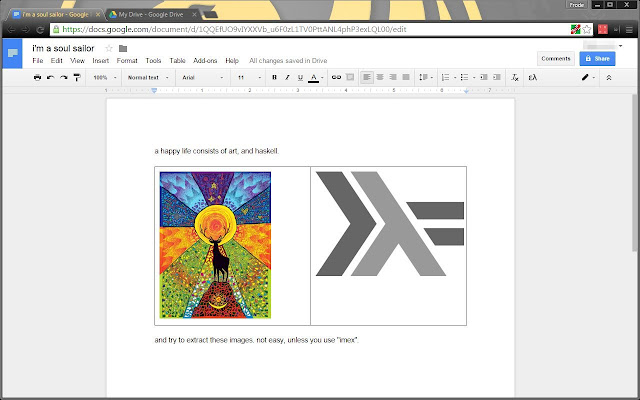Decrease indent of the paragraph
Viewport: 640px width, 400px height.
pos(484,77)
